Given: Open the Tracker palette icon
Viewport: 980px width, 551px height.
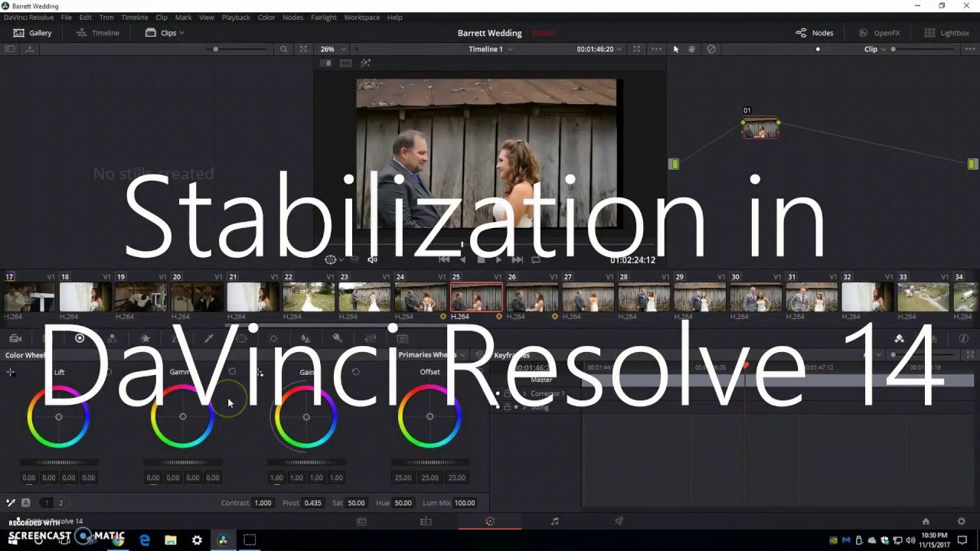Looking at the screenshot, I should click(x=273, y=338).
